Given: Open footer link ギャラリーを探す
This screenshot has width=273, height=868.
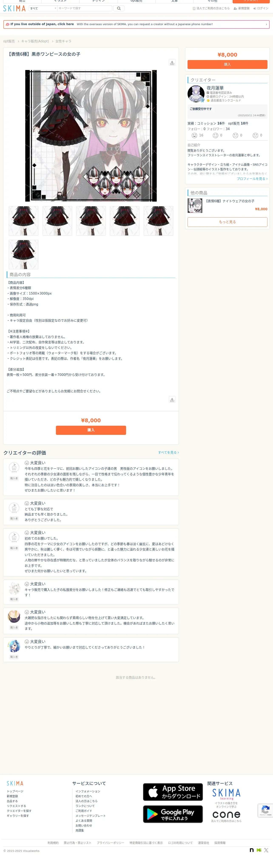Looking at the screenshot, I should (x=17, y=816).
